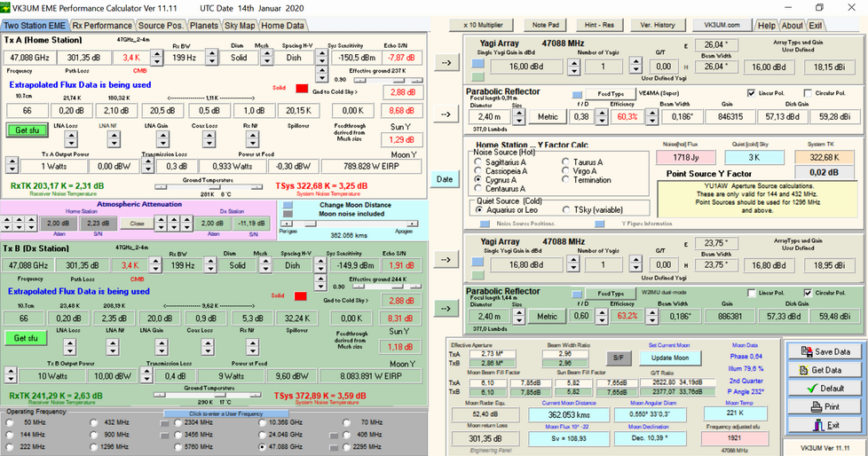Open the Planets tab
The width and height of the screenshot is (868, 456).
click(204, 26)
